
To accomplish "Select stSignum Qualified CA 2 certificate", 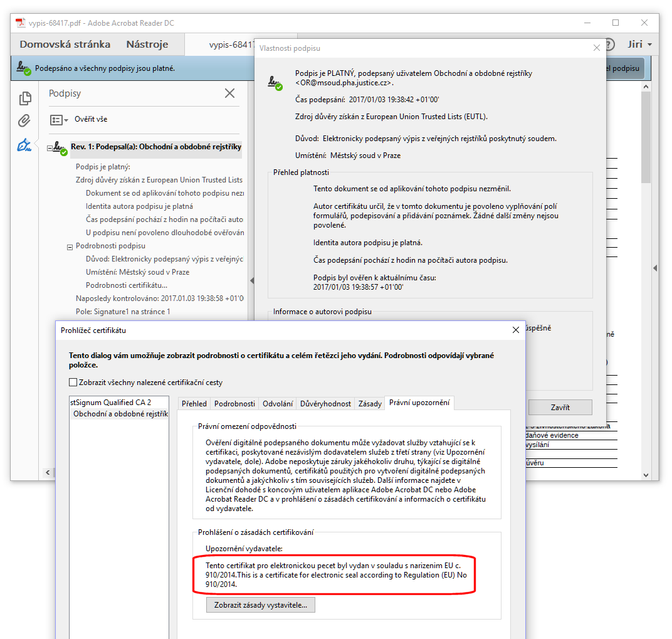I will [x=110, y=402].
